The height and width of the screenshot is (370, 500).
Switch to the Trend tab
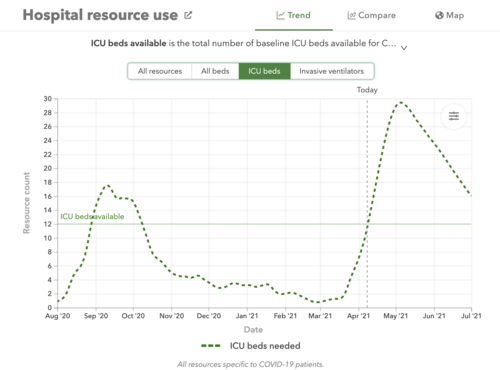click(x=294, y=15)
